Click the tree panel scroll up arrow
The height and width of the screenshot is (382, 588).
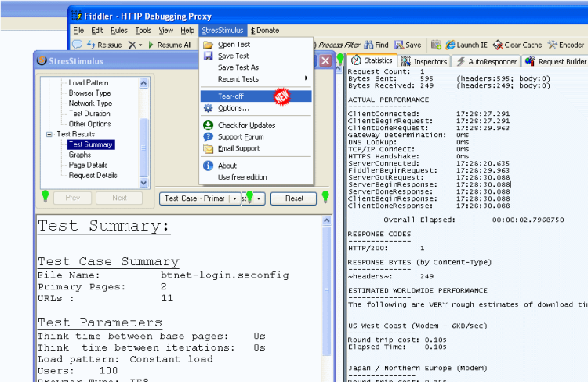143,83
